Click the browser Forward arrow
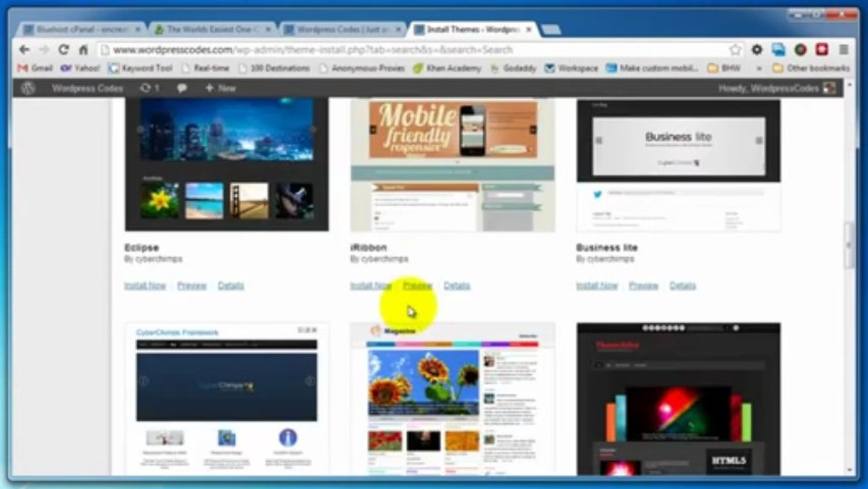The width and height of the screenshot is (868, 489). pyautogui.click(x=43, y=50)
